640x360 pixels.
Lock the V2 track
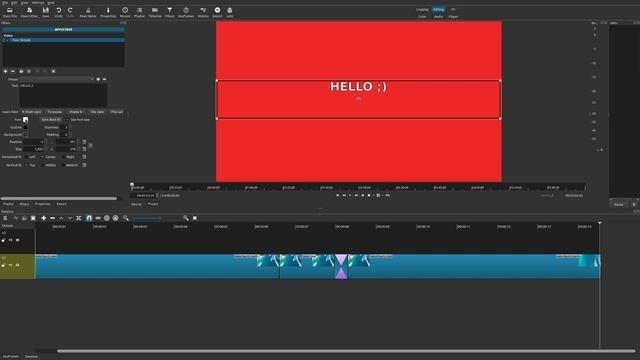coord(3,240)
